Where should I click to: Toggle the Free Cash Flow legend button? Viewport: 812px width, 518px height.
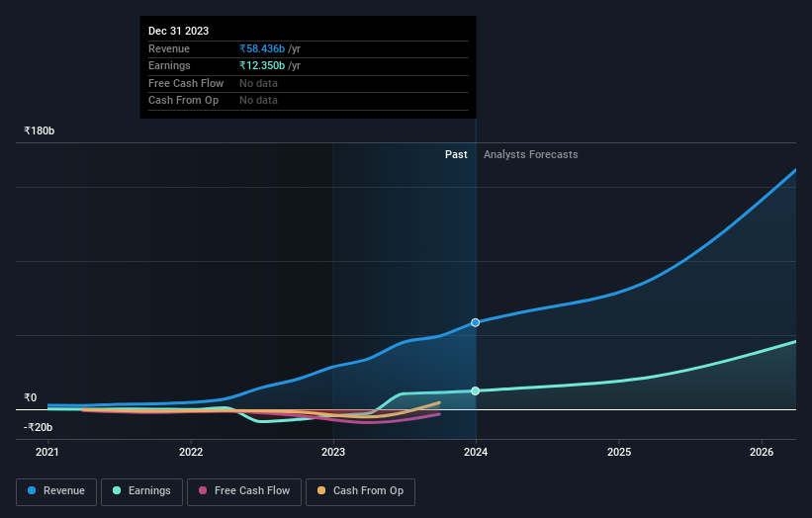click(x=244, y=491)
